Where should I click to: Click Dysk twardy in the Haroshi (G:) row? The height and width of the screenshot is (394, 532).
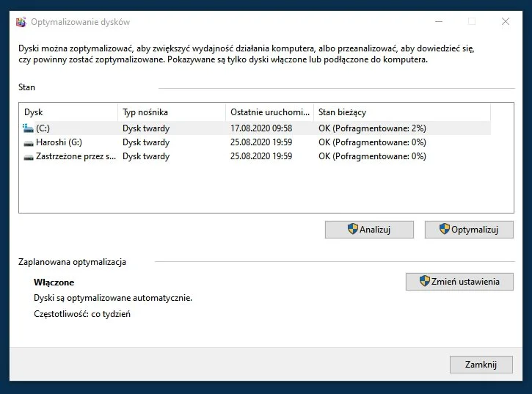click(x=146, y=142)
